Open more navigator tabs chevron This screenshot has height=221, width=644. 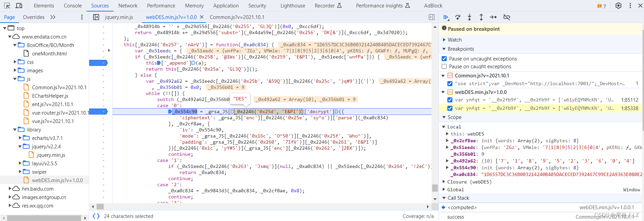pos(53,17)
